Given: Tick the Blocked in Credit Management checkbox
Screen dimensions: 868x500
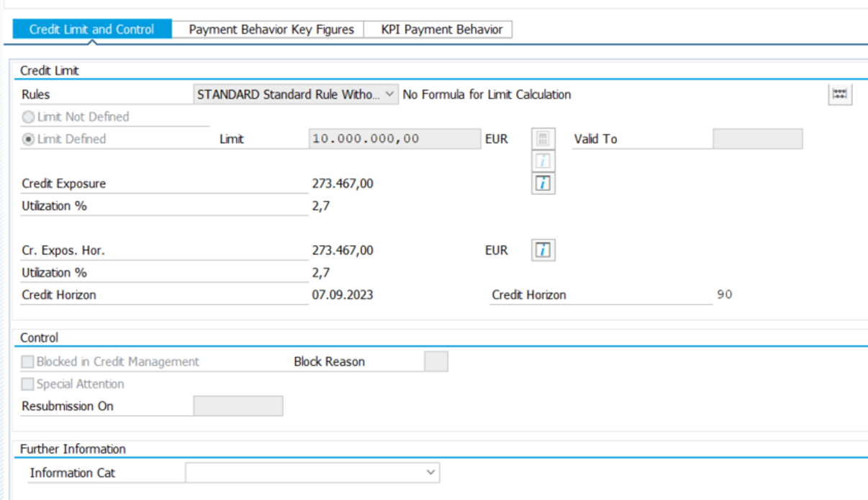Looking at the screenshot, I should pos(28,362).
